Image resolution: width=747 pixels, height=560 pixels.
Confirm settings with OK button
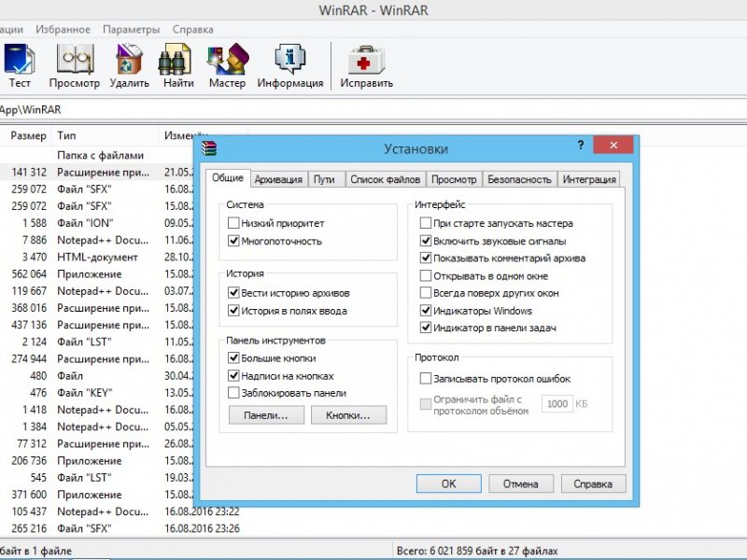[x=449, y=483]
